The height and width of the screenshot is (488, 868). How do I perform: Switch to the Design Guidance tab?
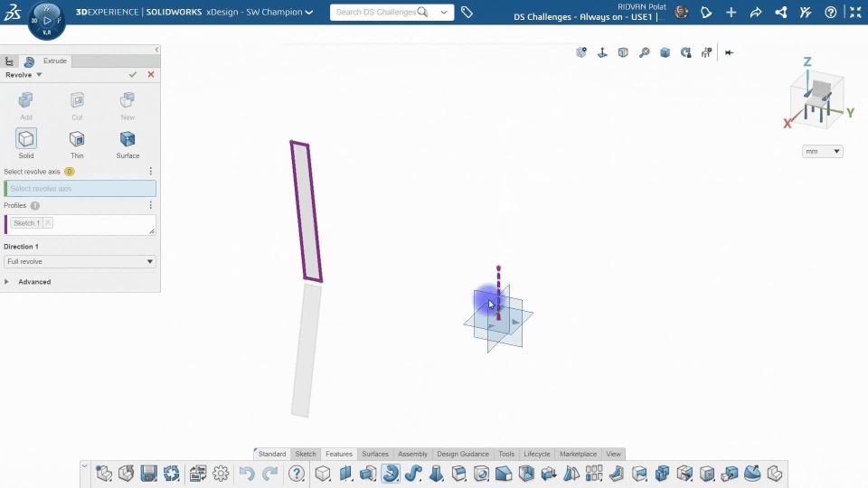click(463, 454)
